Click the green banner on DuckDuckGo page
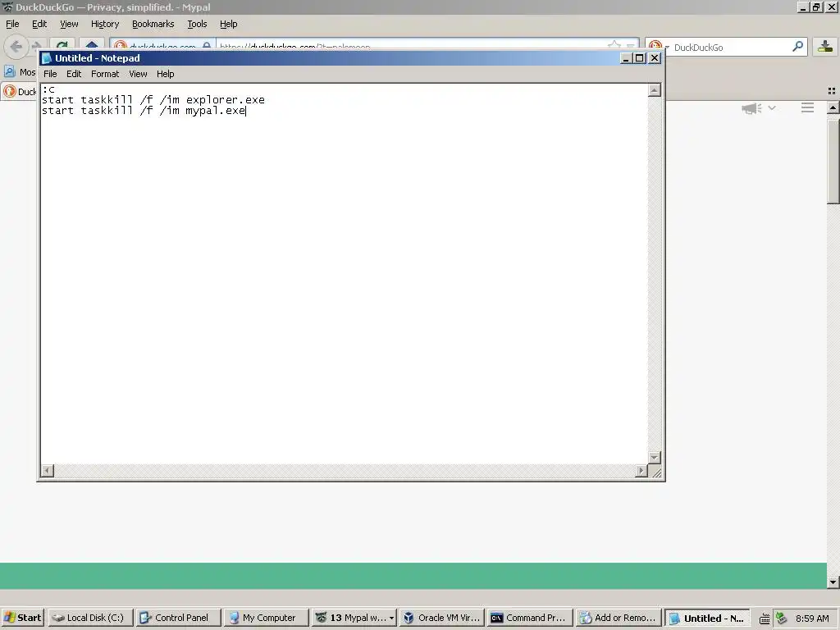The height and width of the screenshot is (630, 840). [x=413, y=576]
